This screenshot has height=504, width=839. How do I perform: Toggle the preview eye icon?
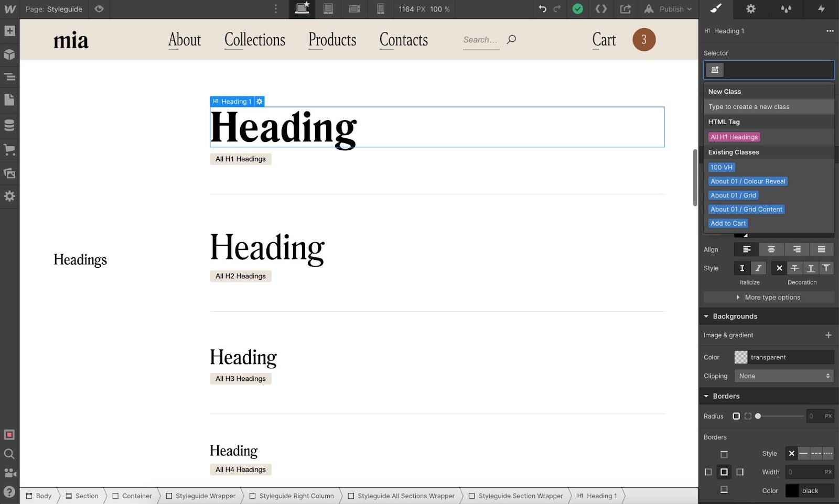(99, 9)
